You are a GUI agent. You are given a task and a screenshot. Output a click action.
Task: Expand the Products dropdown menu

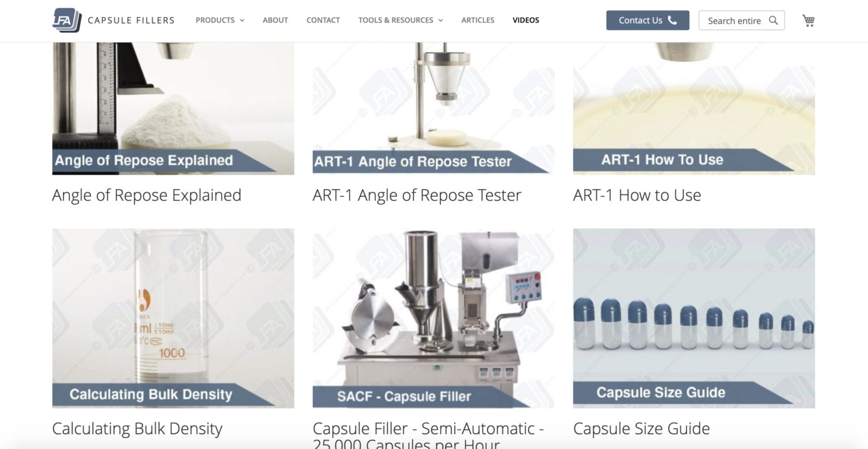(220, 20)
